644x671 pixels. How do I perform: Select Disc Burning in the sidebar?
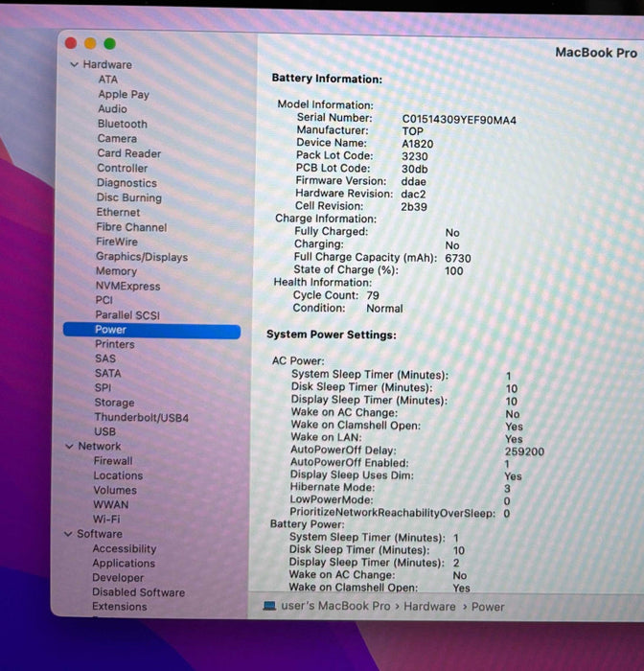point(129,197)
